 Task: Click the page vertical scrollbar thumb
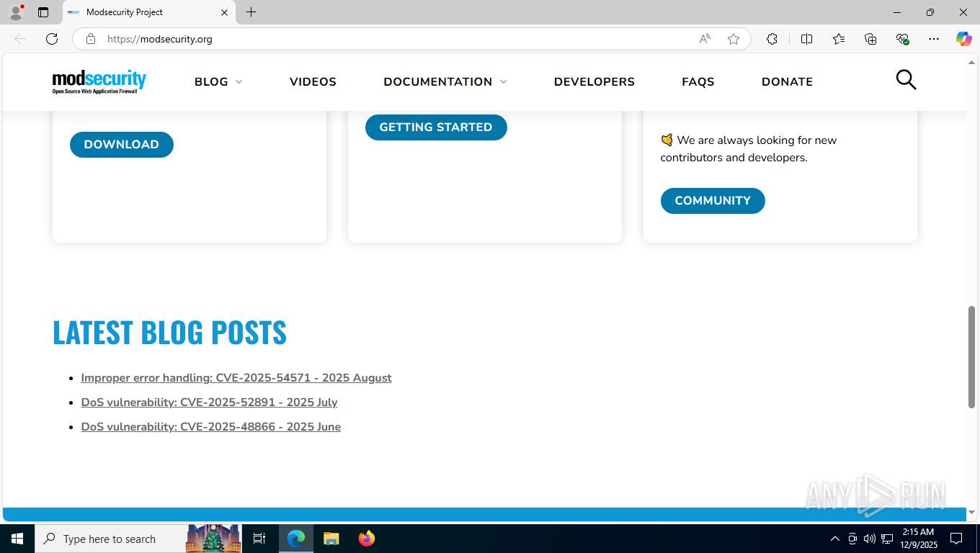pyautogui.click(x=971, y=356)
